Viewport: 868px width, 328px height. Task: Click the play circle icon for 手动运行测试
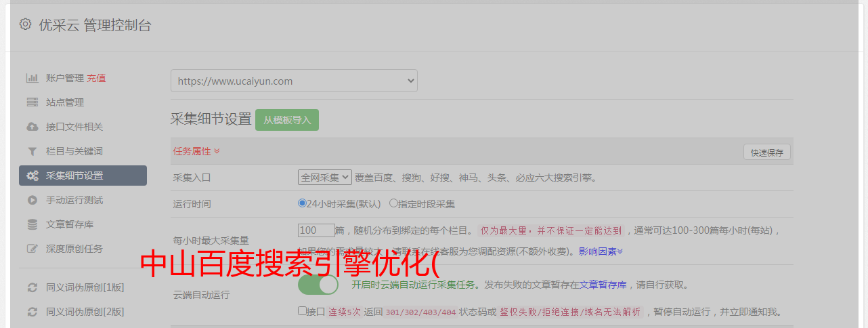(32, 200)
